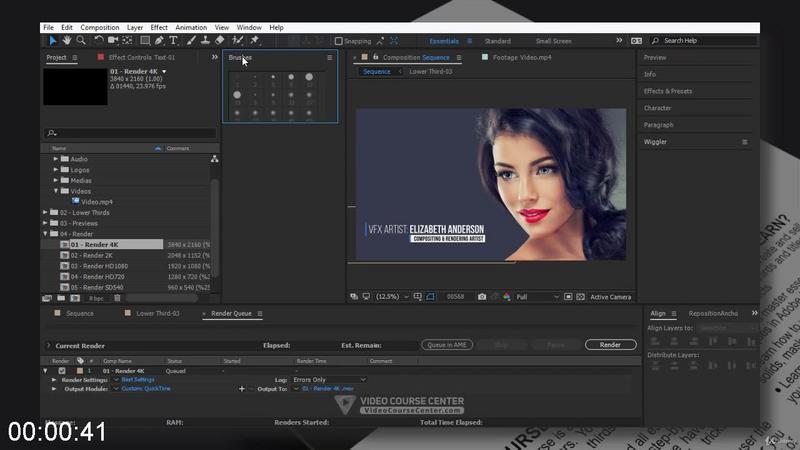The image size is (800, 450).
Task: Click the new folder icon in Project panel
Action: coord(61,298)
